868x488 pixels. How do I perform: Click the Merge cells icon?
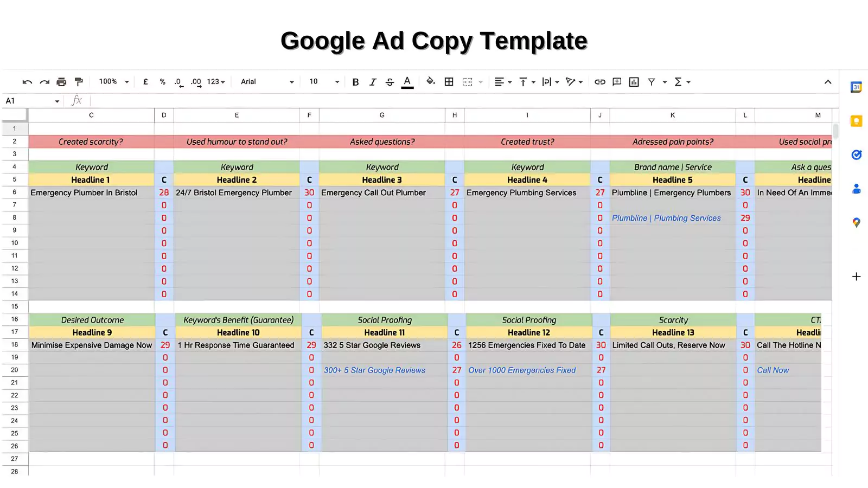467,82
